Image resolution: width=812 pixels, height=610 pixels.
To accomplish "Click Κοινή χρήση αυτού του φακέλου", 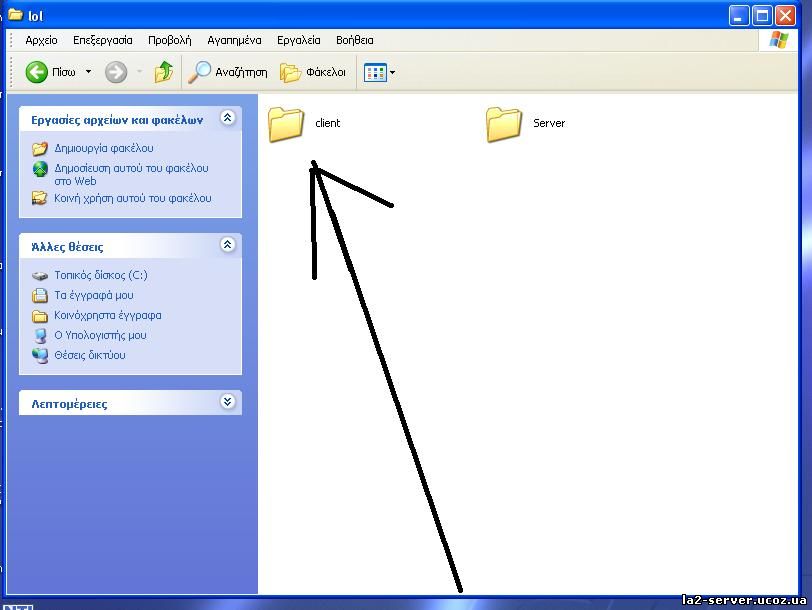I will 133,198.
